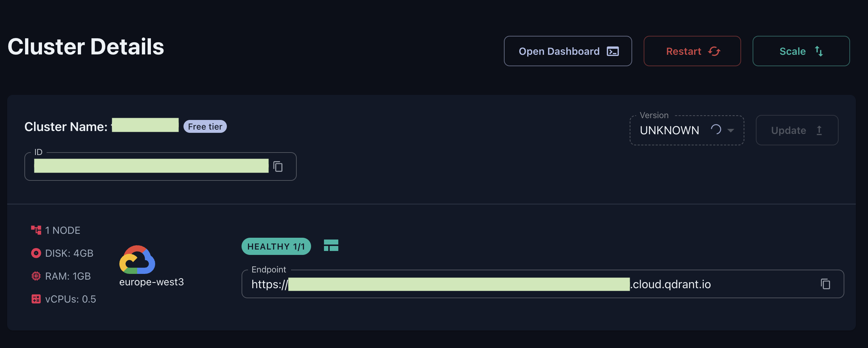Image resolution: width=868 pixels, height=348 pixels.
Task: Open the Version dropdown showing UNKNOWN
Action: point(687,130)
